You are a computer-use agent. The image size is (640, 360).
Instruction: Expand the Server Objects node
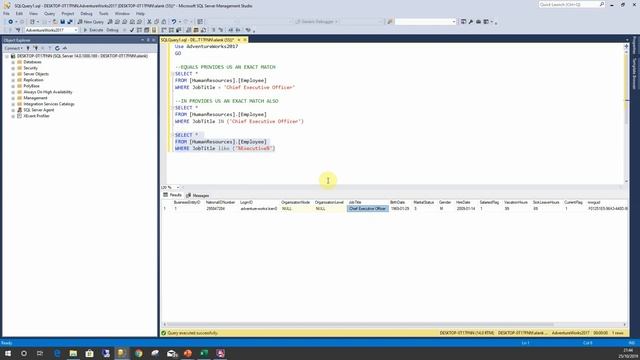13,74
